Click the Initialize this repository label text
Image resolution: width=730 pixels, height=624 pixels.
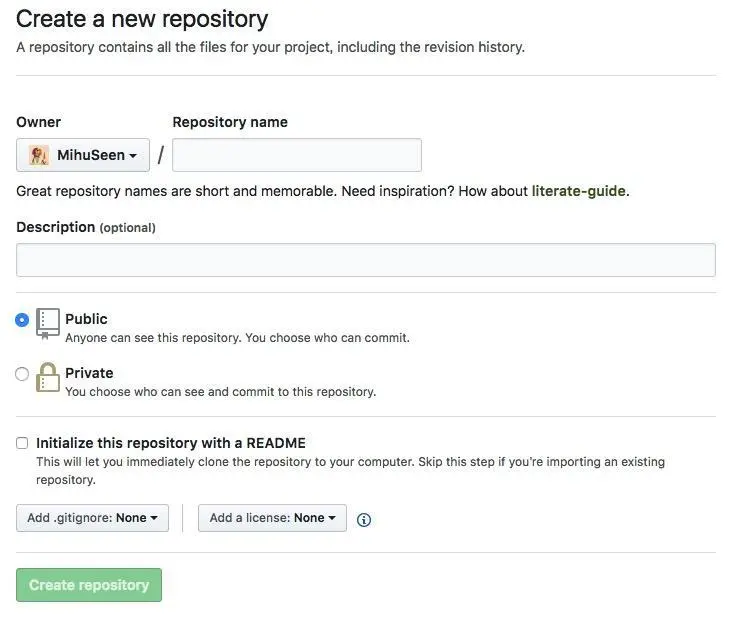click(x=171, y=443)
